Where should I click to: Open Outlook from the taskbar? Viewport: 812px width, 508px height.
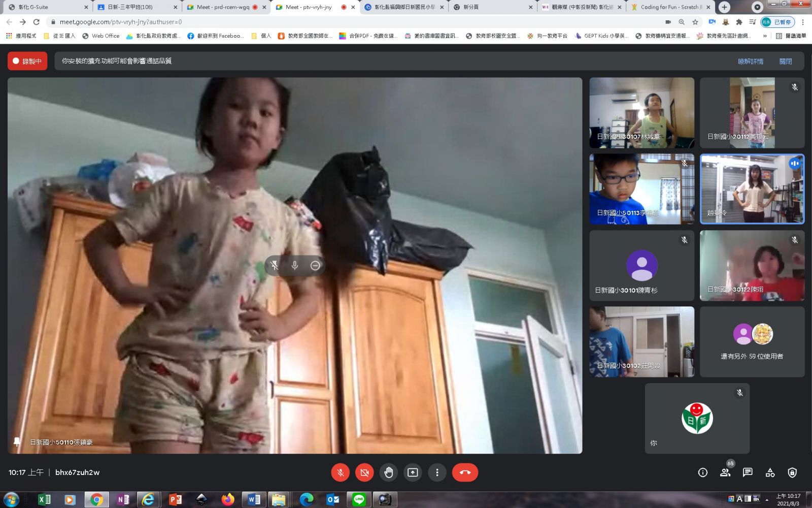pos(332,500)
